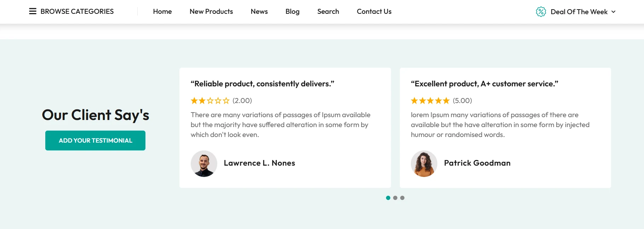Click the two-star rating icons
This screenshot has height=229, width=644.
(210, 101)
